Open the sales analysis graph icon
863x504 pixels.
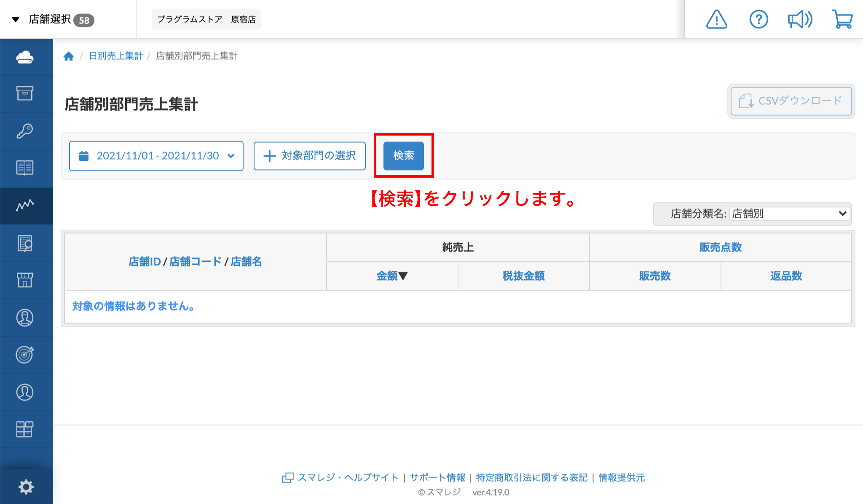point(25,205)
